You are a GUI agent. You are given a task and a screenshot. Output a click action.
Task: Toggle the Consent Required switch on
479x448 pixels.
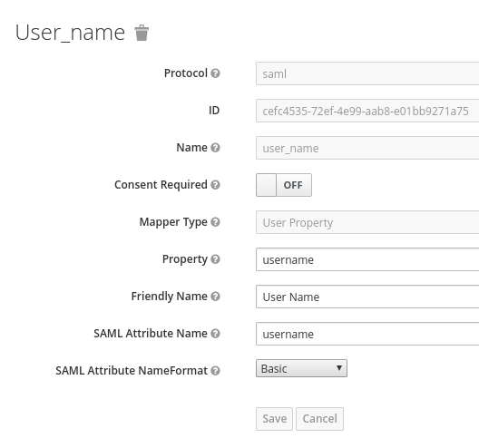tap(284, 185)
